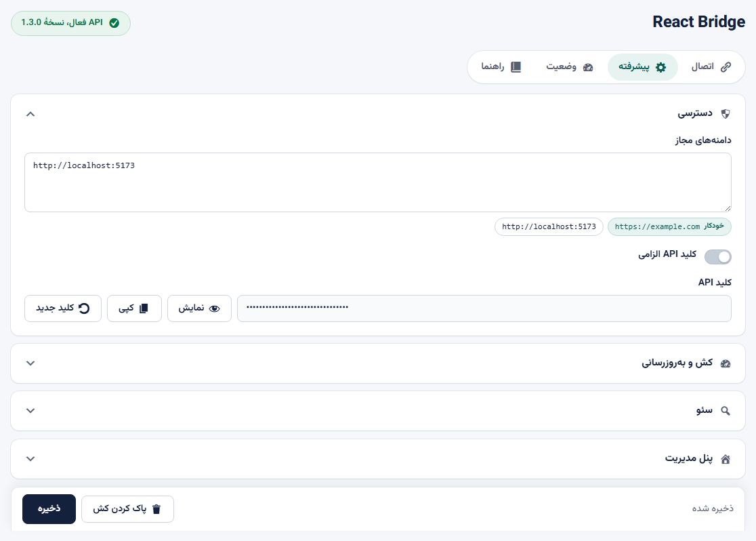Click the پاک کردن کش button

click(127, 509)
